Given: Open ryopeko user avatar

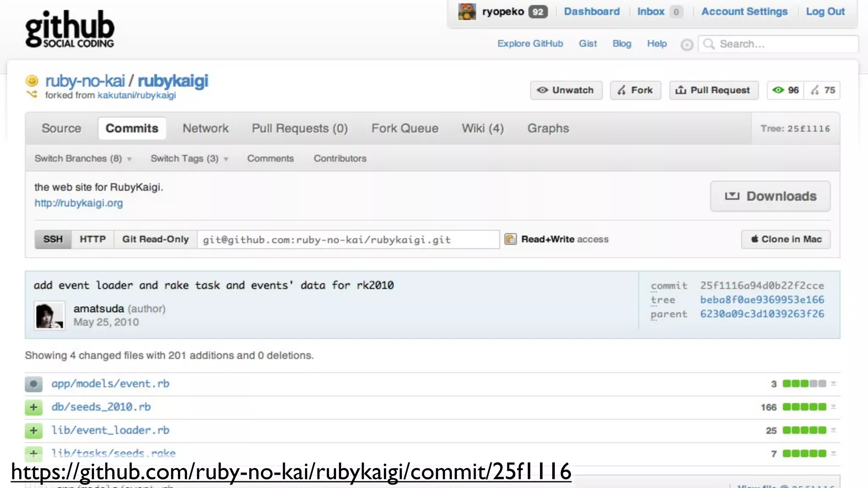Looking at the screenshot, I should 467,11.
